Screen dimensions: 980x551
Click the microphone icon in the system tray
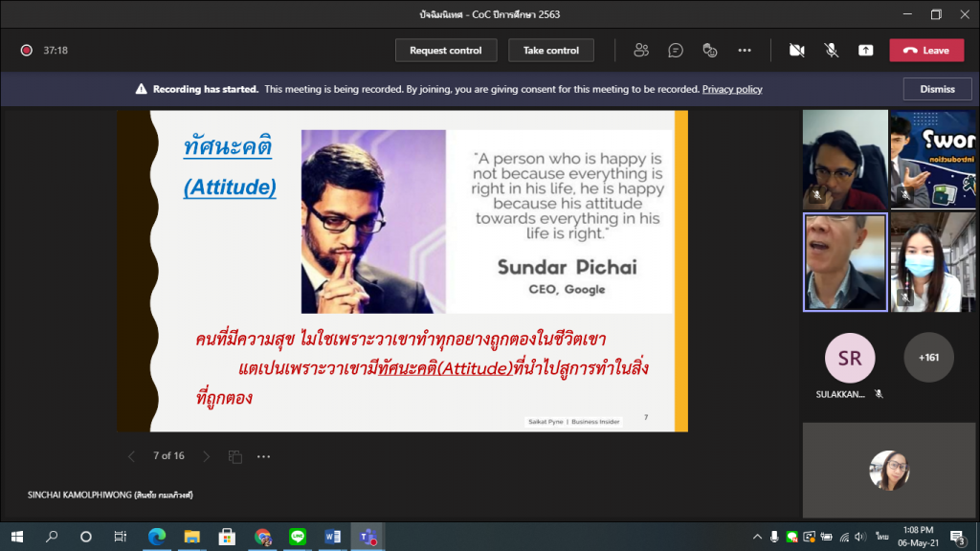coord(774,537)
